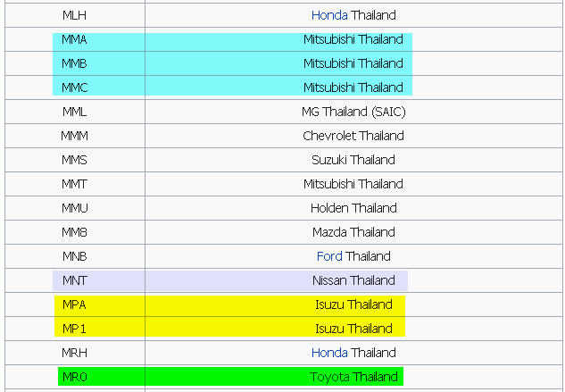Select the MM8 code cell
The width and height of the screenshot is (565, 392).
75,232
